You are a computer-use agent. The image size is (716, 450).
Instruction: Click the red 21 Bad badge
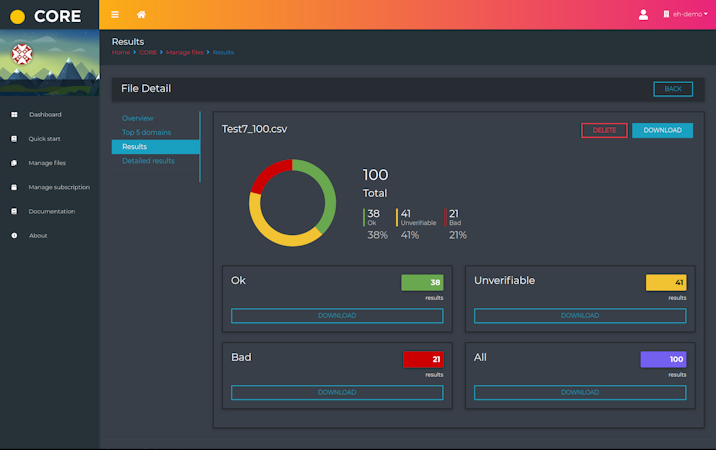coord(423,359)
